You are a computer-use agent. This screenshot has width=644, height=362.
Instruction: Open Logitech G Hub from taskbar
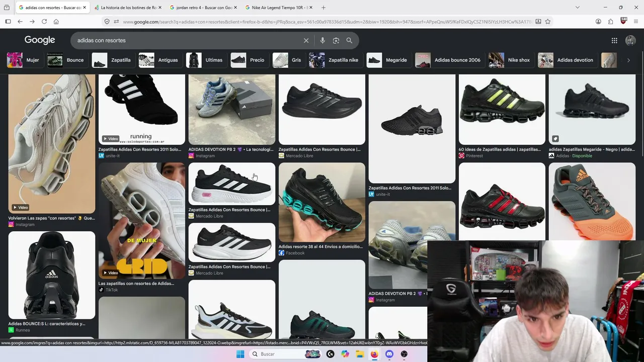330,354
